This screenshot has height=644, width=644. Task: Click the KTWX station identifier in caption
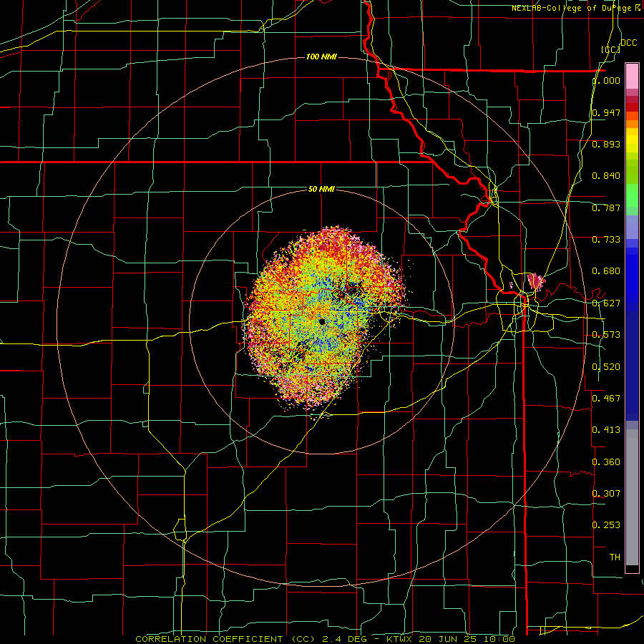(x=399, y=639)
